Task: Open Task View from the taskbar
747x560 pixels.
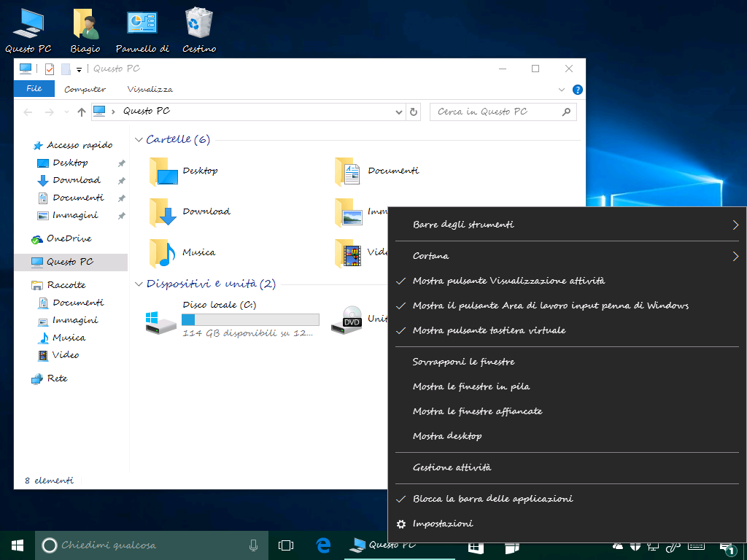Action: coord(286,545)
